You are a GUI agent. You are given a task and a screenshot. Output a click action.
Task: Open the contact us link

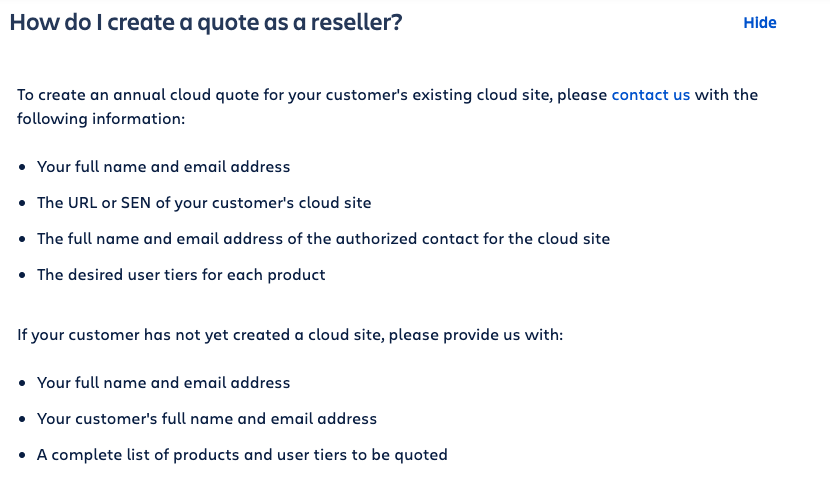click(x=651, y=95)
